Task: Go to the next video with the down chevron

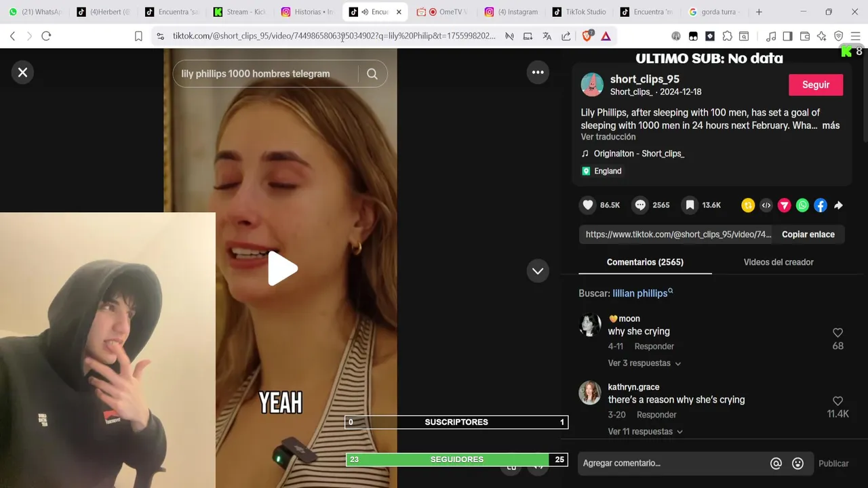Action: [538, 271]
